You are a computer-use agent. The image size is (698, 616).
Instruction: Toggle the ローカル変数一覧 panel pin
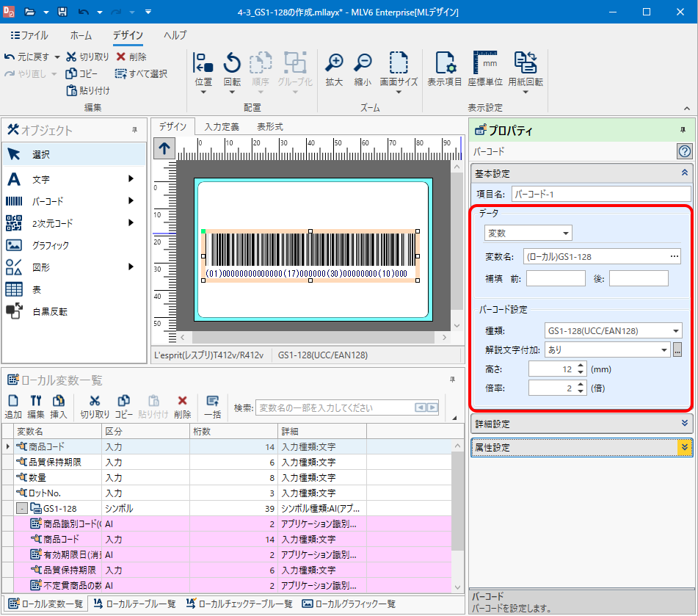pyautogui.click(x=452, y=380)
